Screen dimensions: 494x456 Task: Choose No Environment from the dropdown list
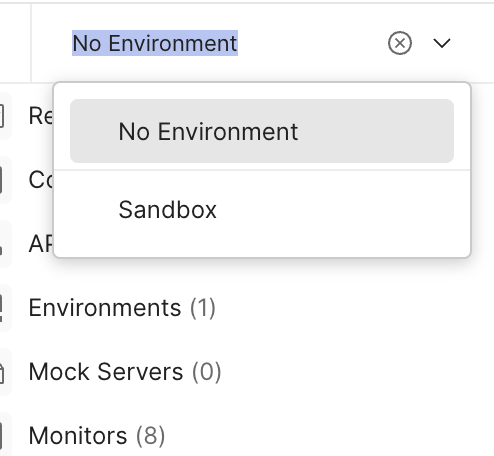pos(262,131)
